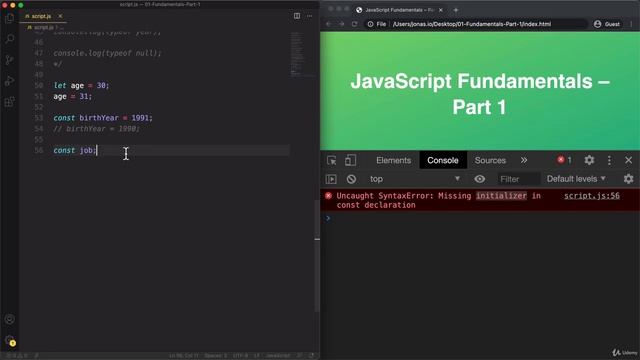Click the console Filter field
Image resolution: width=640 pixels, height=360 pixels.
518,179
